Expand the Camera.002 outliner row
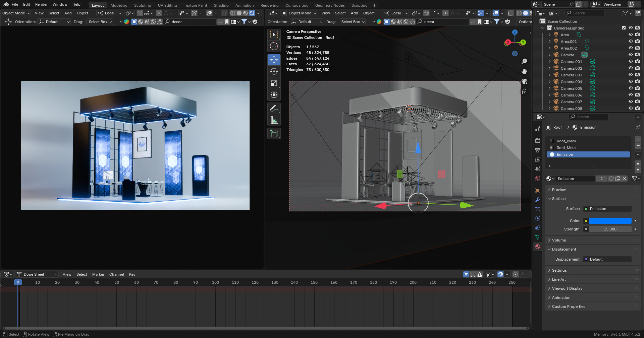The image size is (644, 338). click(549, 68)
